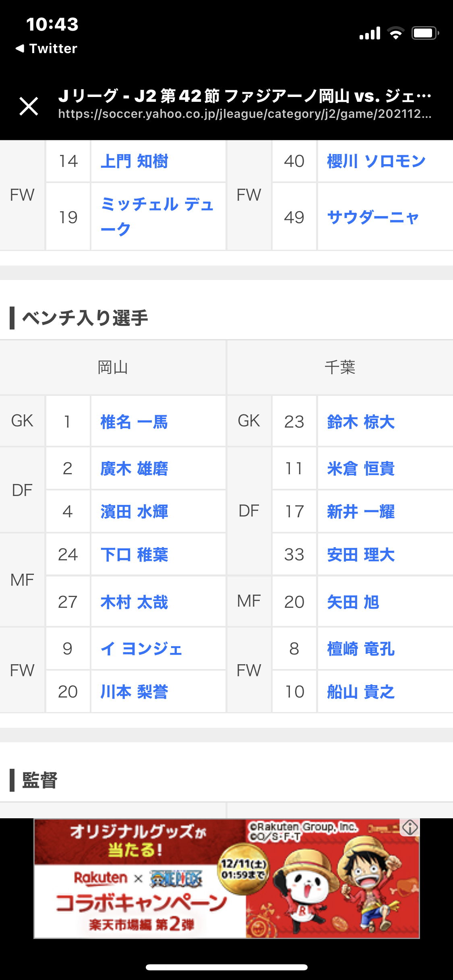View midfielder 木村 太哉 page

click(x=134, y=602)
